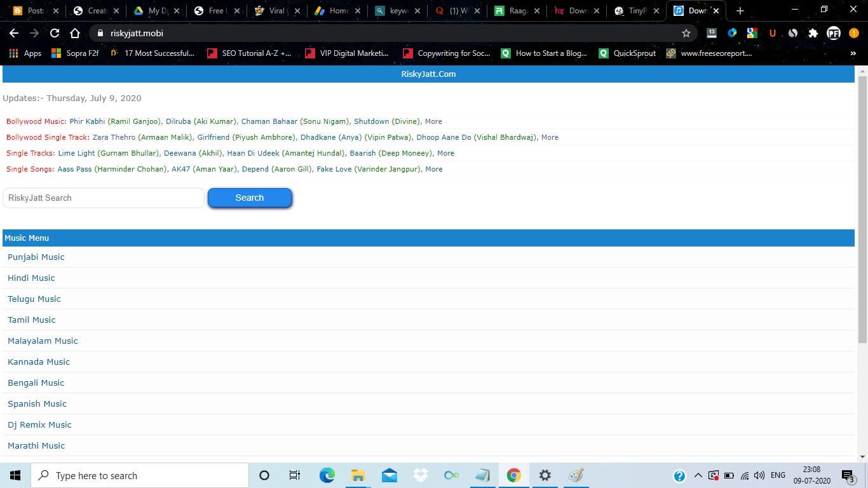
Task: Launch Microsoft Edge from the taskbar
Action: (327, 475)
